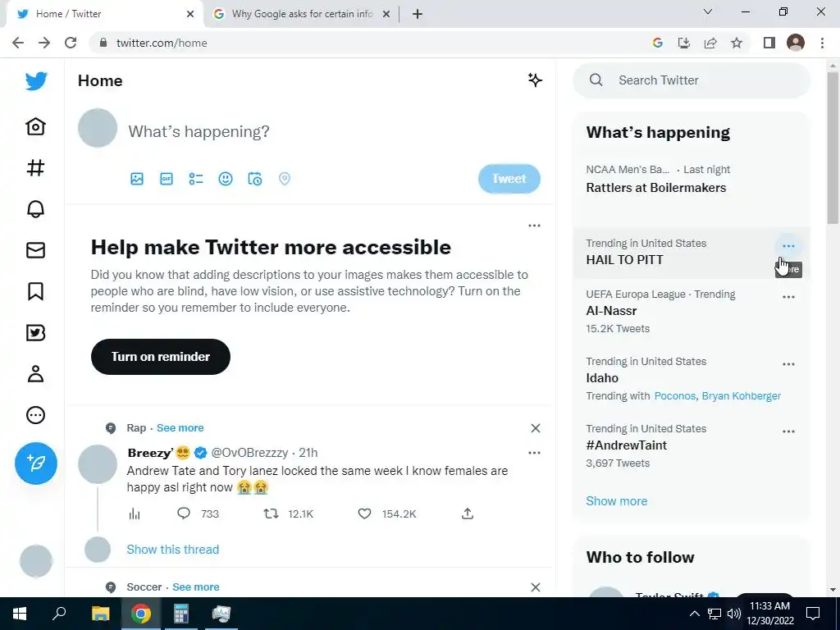Open Home from the sidebar house icon
The height and width of the screenshot is (630, 840).
click(36, 126)
